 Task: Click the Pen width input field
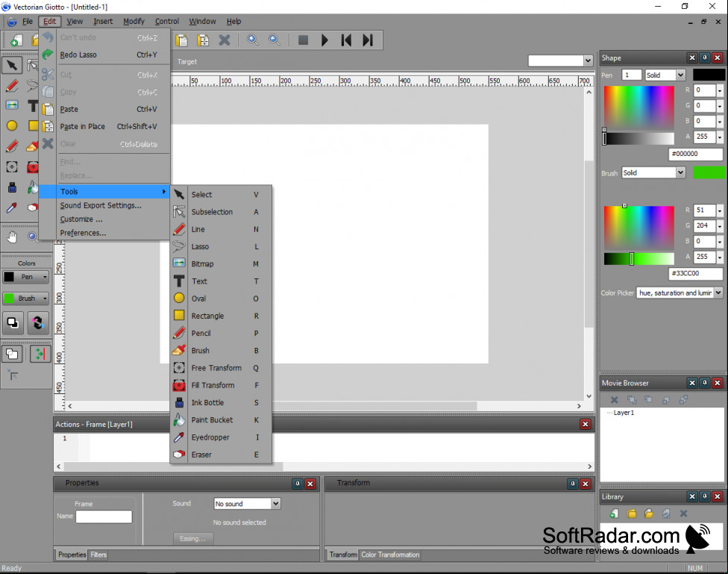632,75
